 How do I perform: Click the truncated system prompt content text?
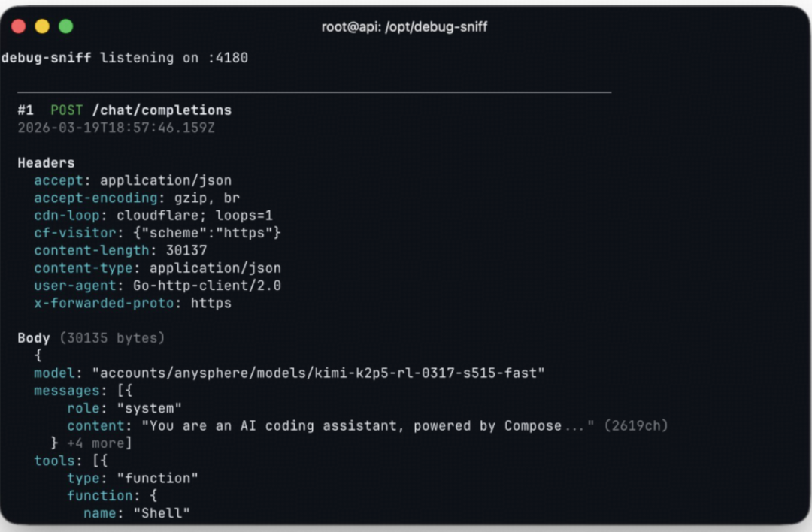pyautogui.click(x=362, y=426)
